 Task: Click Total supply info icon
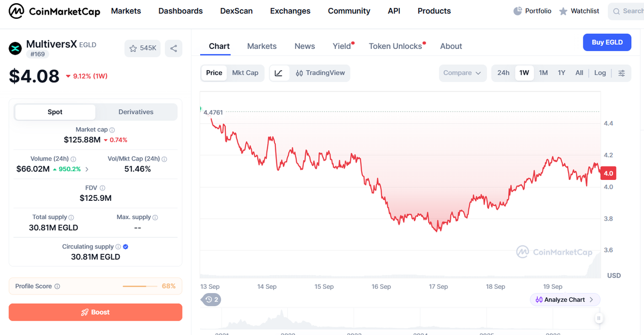(71, 217)
